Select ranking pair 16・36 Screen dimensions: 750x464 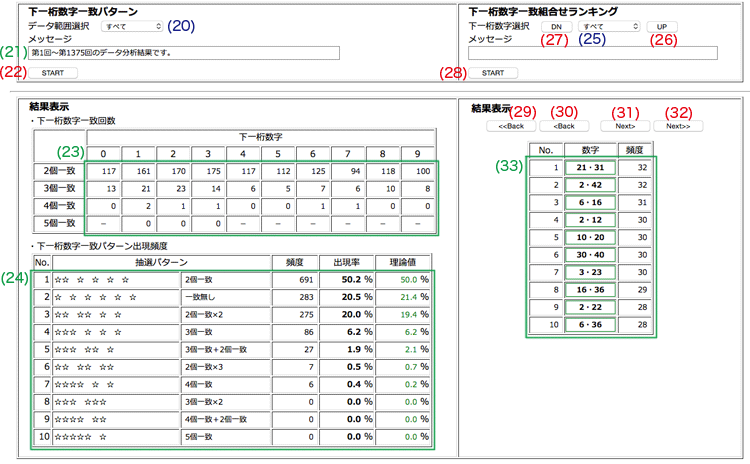(590, 290)
